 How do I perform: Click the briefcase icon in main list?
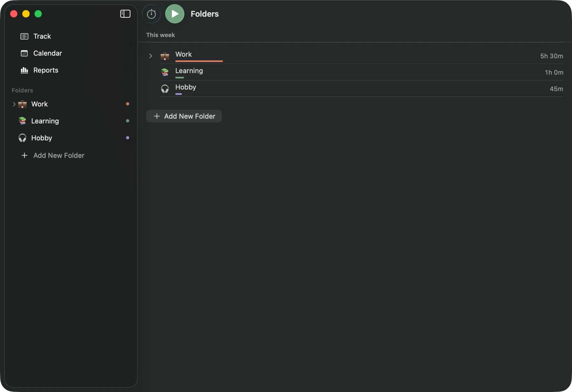click(x=165, y=56)
